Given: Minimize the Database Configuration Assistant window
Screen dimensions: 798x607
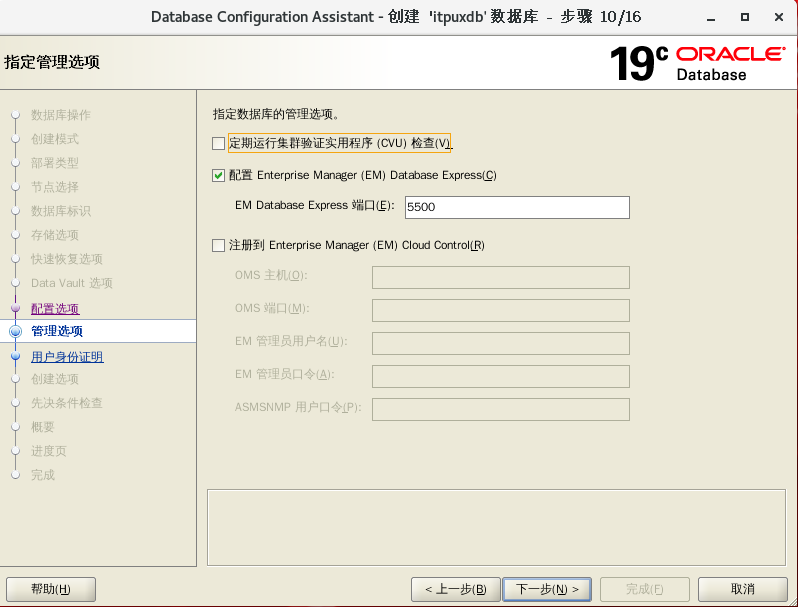Looking at the screenshot, I should coord(711,17).
